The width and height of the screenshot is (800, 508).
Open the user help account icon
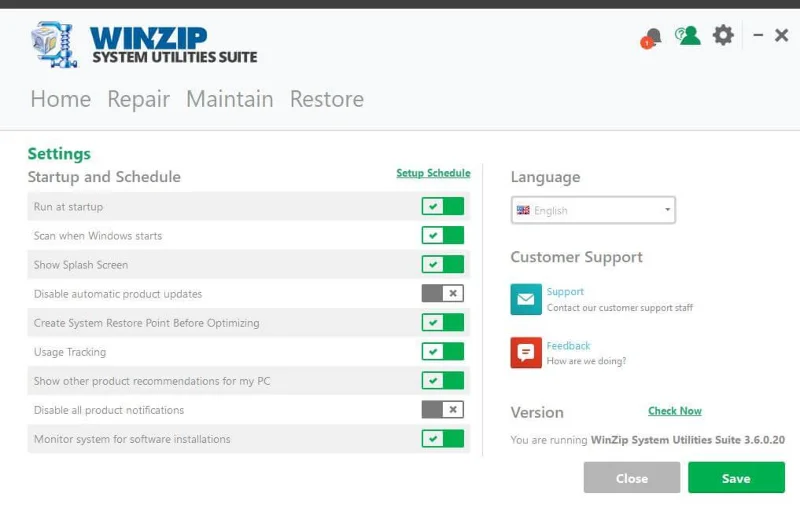tap(687, 36)
